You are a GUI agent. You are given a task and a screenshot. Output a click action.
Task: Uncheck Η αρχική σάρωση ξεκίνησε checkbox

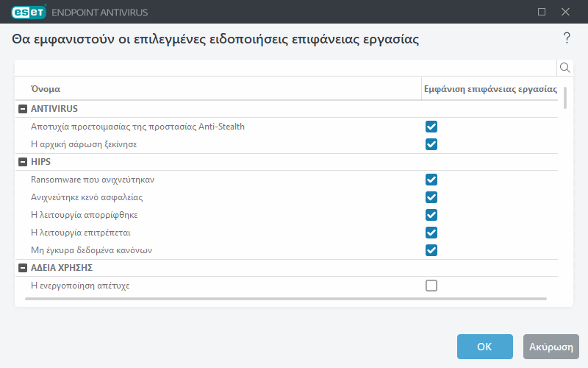tap(431, 144)
